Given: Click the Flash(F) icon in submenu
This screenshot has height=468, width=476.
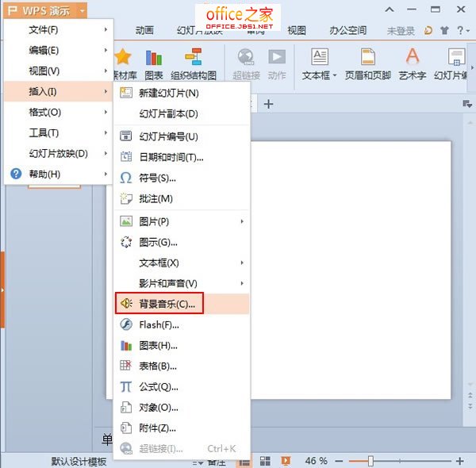Looking at the screenshot, I should tap(126, 324).
